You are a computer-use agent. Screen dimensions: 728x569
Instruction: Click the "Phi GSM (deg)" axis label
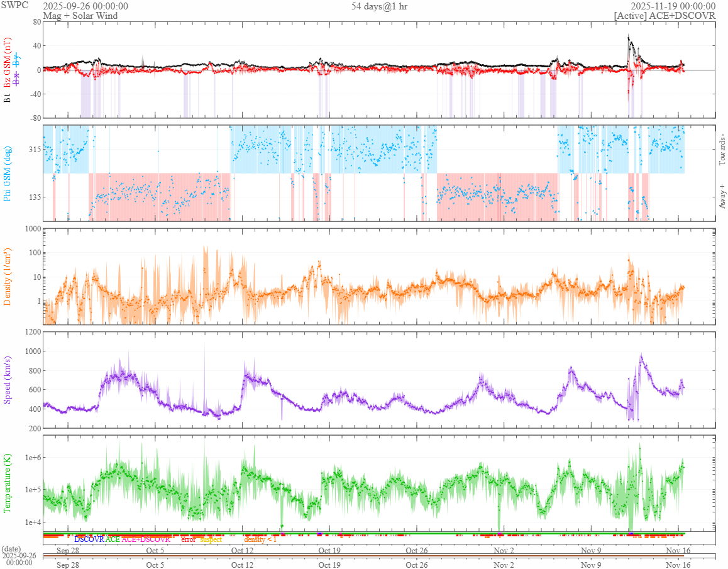[x=7, y=174]
